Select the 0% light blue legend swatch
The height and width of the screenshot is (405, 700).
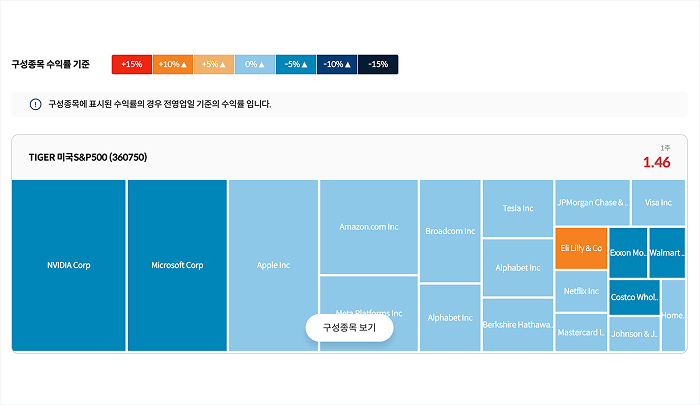tap(255, 64)
